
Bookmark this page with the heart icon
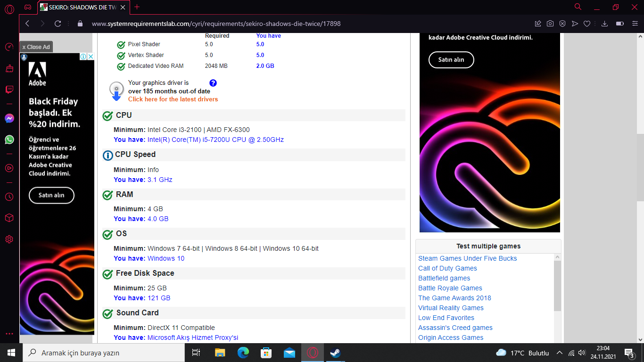(x=587, y=24)
